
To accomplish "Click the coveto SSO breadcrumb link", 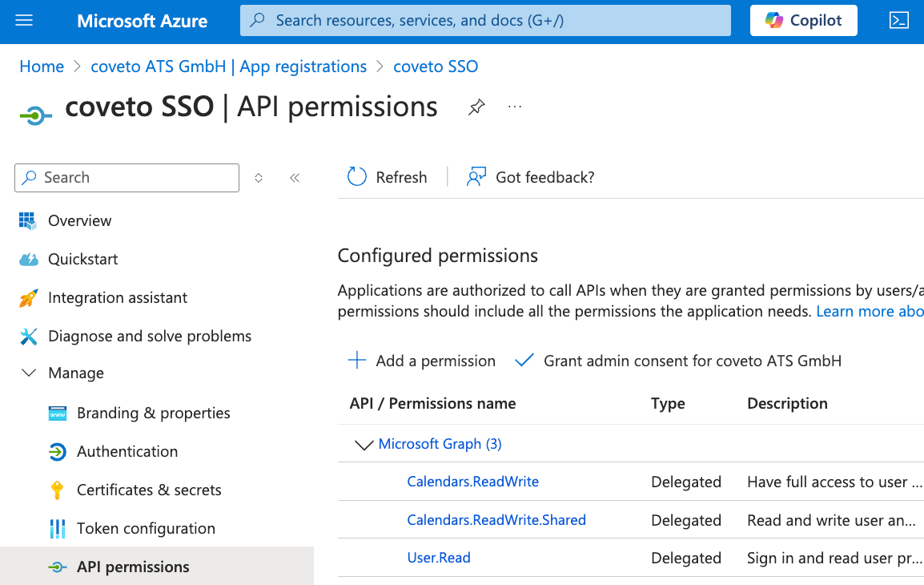I will (x=436, y=67).
